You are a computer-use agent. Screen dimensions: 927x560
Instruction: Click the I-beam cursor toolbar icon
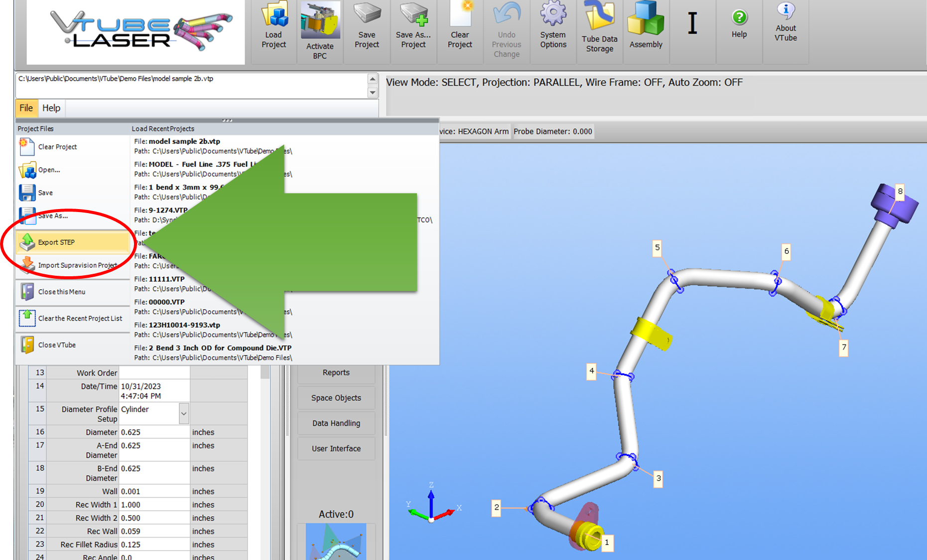pyautogui.click(x=692, y=23)
